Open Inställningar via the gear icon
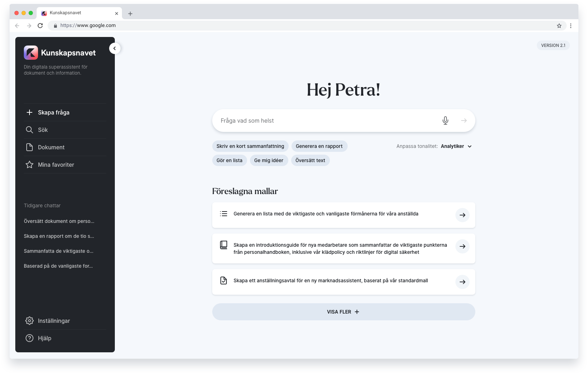The height and width of the screenshot is (374, 588). [x=30, y=321]
